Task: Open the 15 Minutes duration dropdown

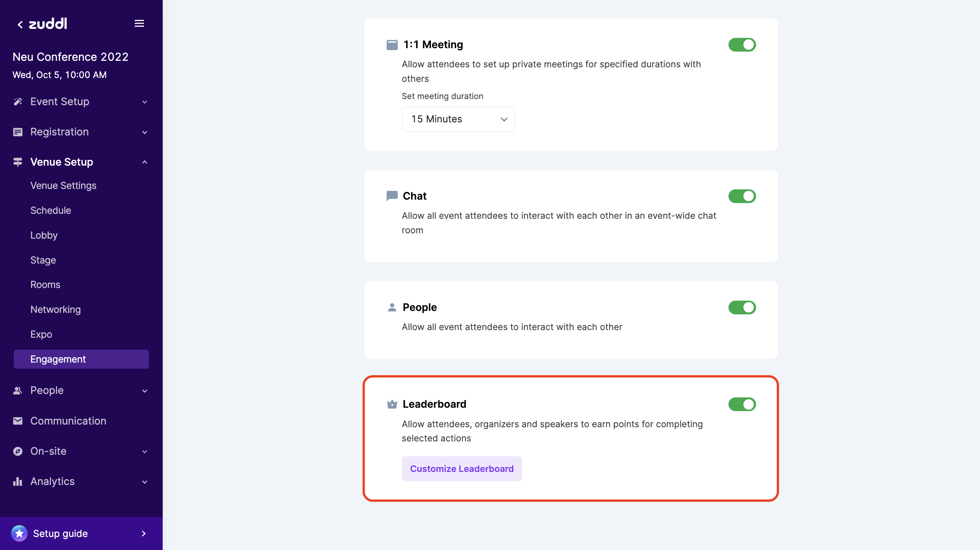Action: point(458,119)
